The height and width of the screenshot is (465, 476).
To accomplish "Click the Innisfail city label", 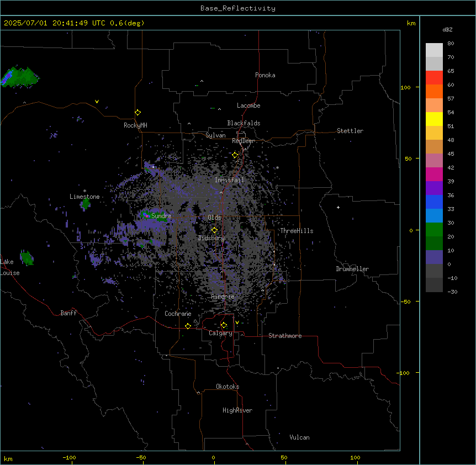I will coord(229,180).
